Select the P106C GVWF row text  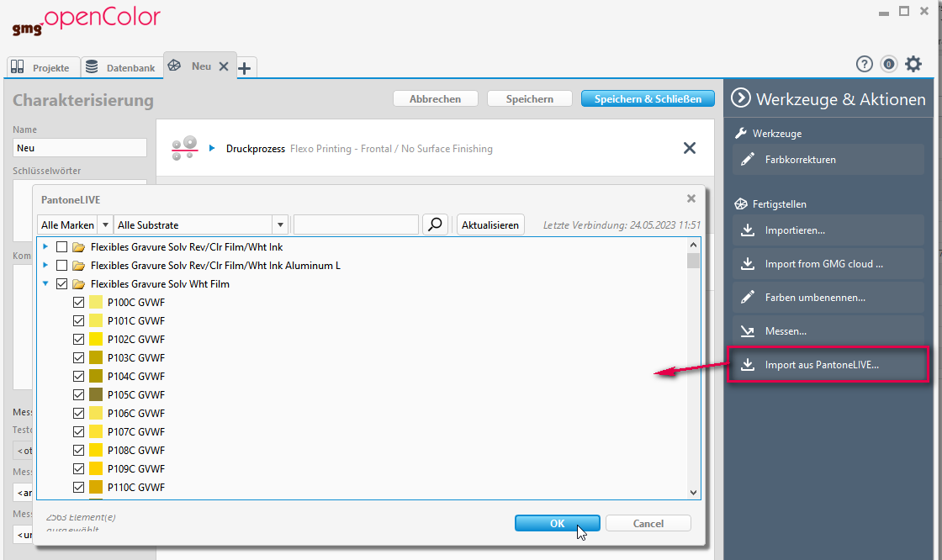click(x=135, y=414)
